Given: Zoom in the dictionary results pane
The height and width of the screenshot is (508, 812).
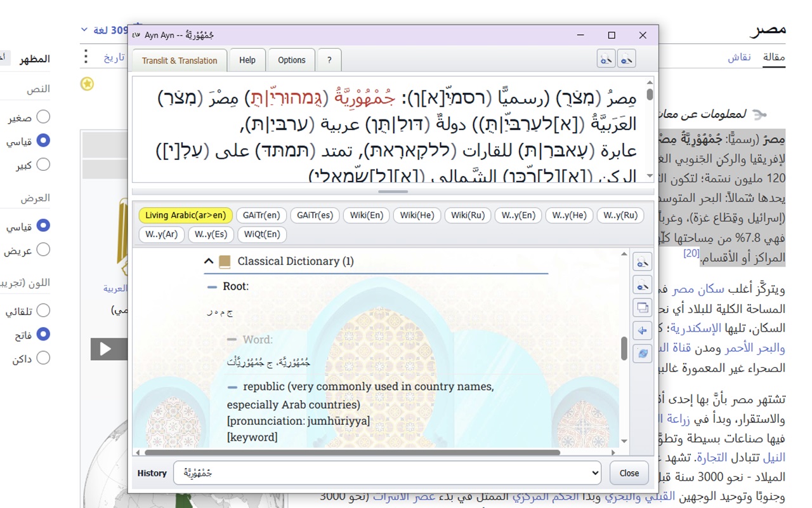Looking at the screenshot, I should [x=643, y=262].
